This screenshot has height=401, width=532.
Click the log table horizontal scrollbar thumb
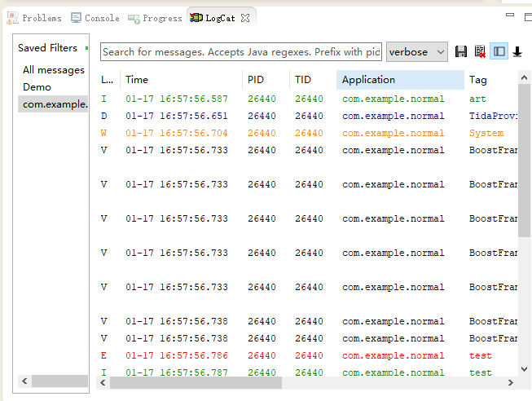coord(196,383)
